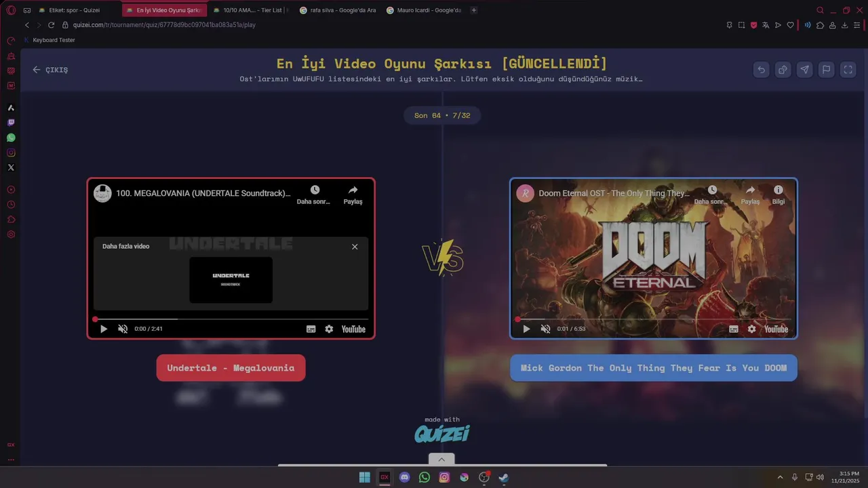Switch to 'rafa silva - Google'da Ara' tab

point(338,10)
